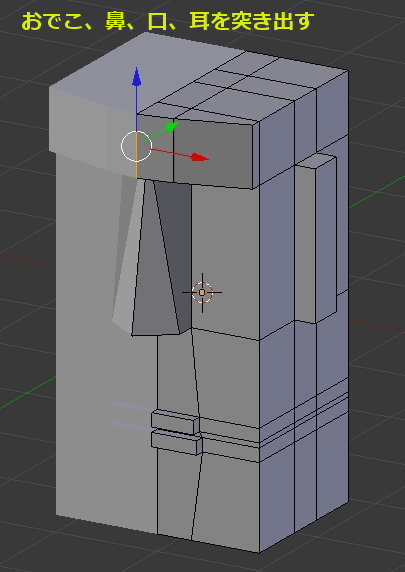405x572 pixels.
Task: Select the upper lip block
Action: click(175, 422)
